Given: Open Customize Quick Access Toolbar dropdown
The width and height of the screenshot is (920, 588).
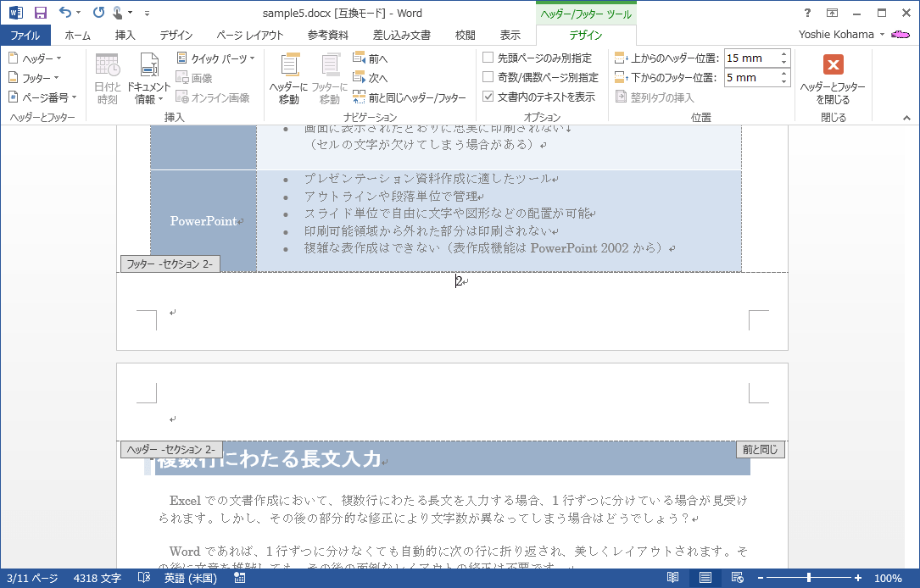Looking at the screenshot, I should [148, 13].
